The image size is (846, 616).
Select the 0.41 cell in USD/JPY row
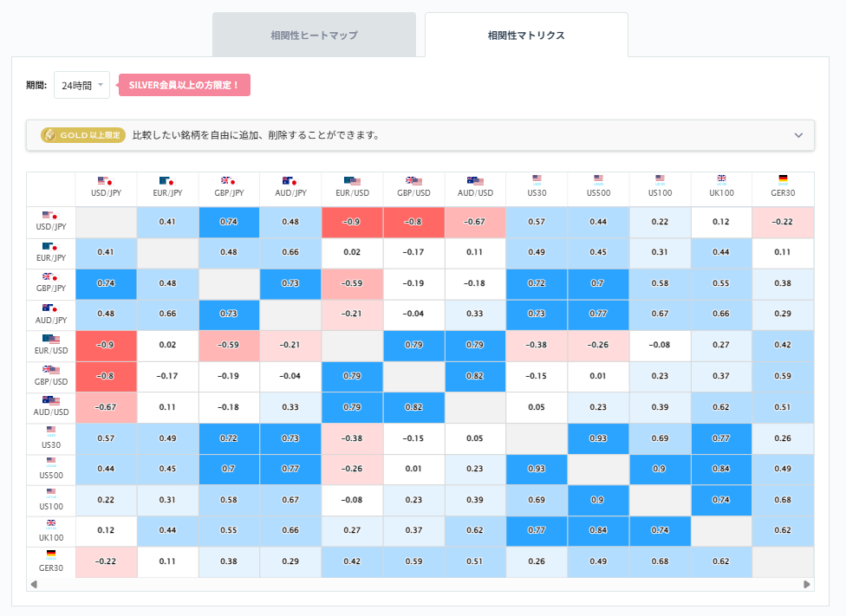[167, 222]
